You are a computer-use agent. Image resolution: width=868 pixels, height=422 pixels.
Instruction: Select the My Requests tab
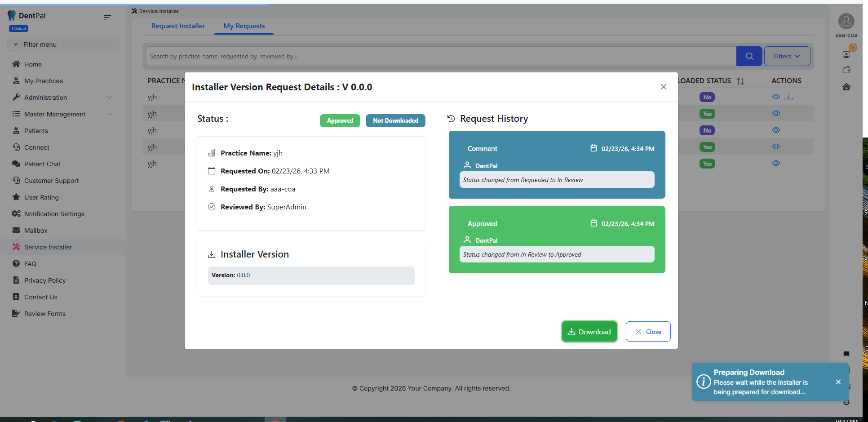tap(244, 26)
